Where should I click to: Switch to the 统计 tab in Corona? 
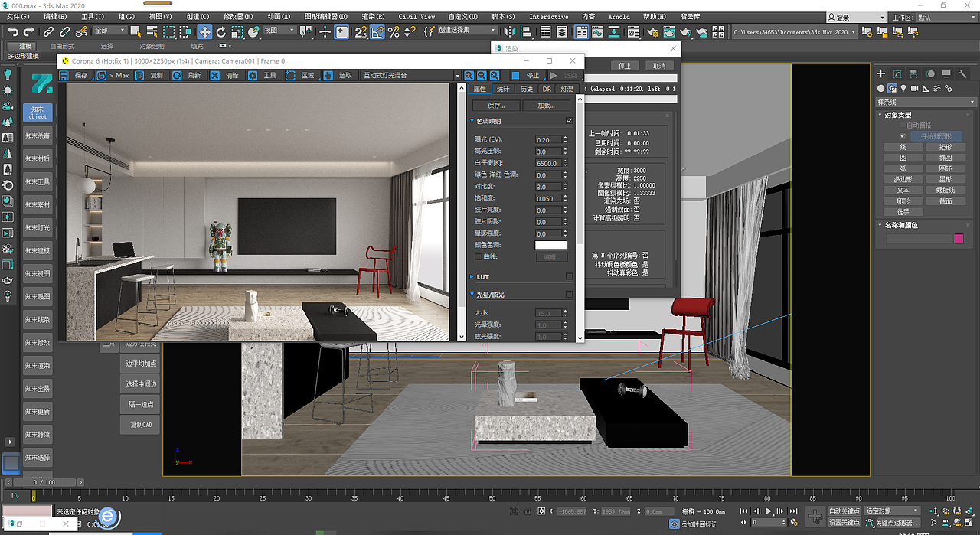(503, 89)
